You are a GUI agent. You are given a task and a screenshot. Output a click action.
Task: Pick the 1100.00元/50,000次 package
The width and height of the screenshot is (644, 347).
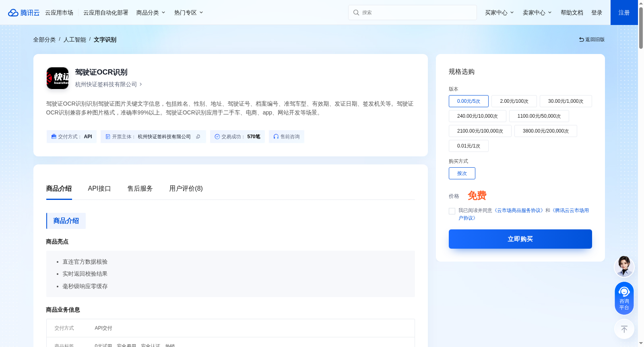[x=539, y=116]
